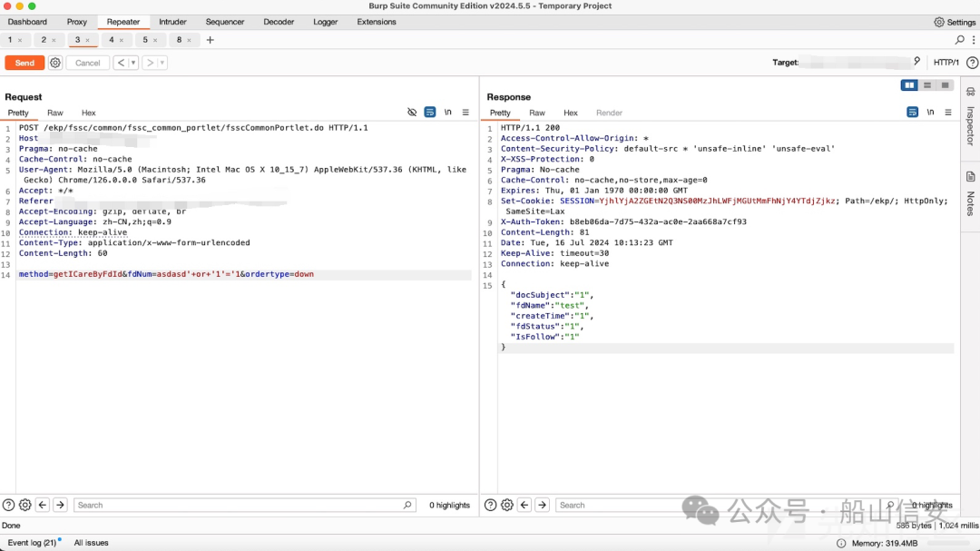Viewport: 980px width, 551px height.
Task: Open request search help icon
Action: click(8, 505)
